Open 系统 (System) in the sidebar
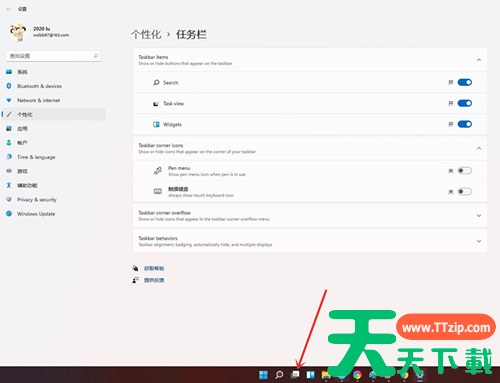Viewport: 500px width, 383px height. pyautogui.click(x=53, y=72)
